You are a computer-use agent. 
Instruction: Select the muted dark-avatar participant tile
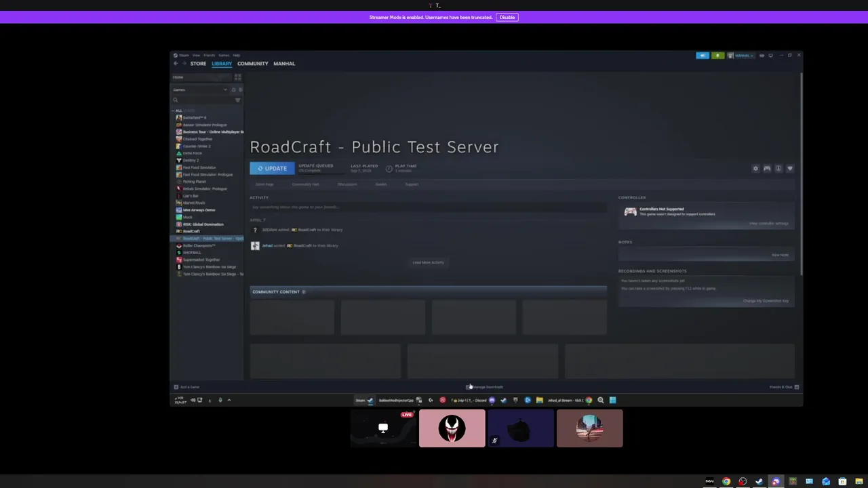pyautogui.click(x=521, y=428)
